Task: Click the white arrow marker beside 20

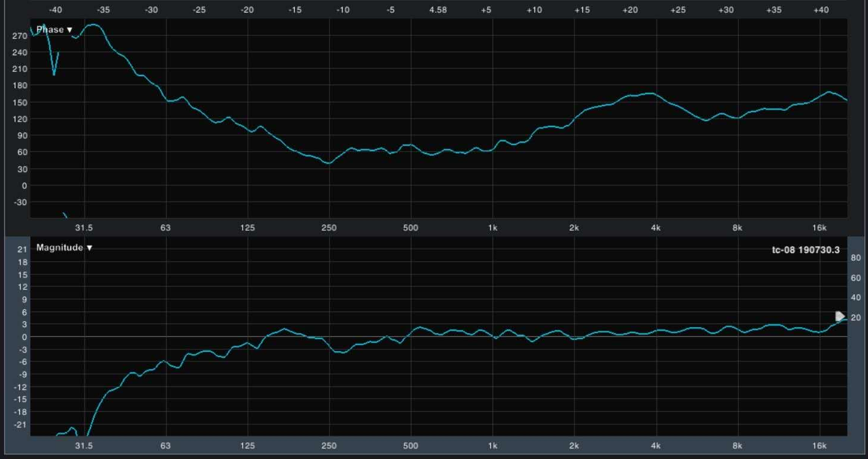Action: point(840,316)
